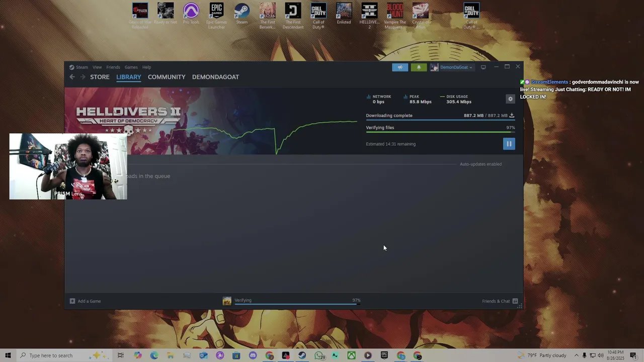Select The First Berserker desktop shortcut
The height and width of the screenshot is (362, 644).
(x=267, y=16)
